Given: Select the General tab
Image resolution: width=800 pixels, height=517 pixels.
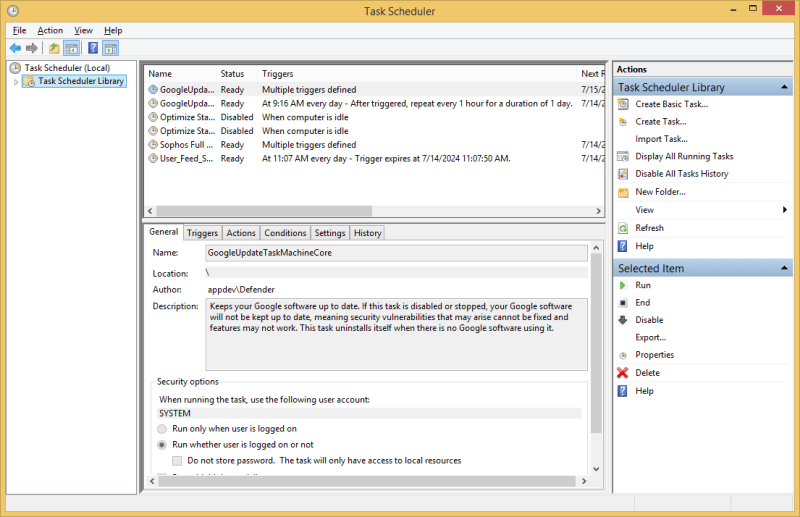Looking at the screenshot, I should 164,232.
